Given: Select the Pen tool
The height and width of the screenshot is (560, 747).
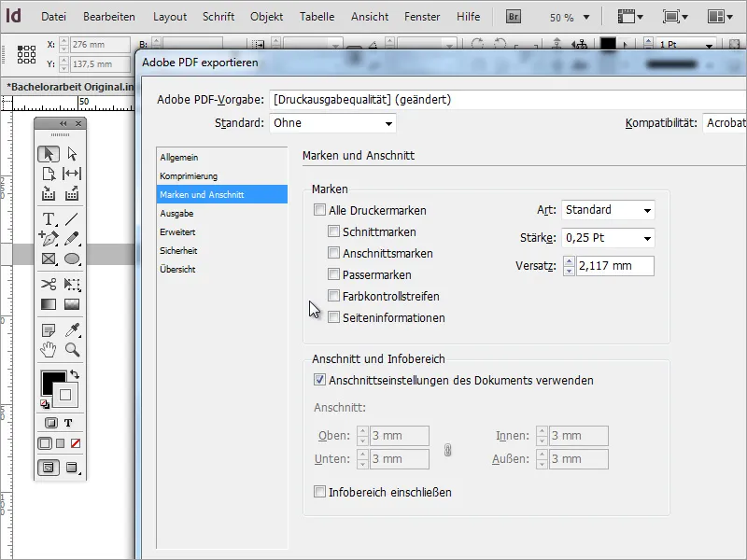Looking at the screenshot, I should pyautogui.click(x=49, y=238).
